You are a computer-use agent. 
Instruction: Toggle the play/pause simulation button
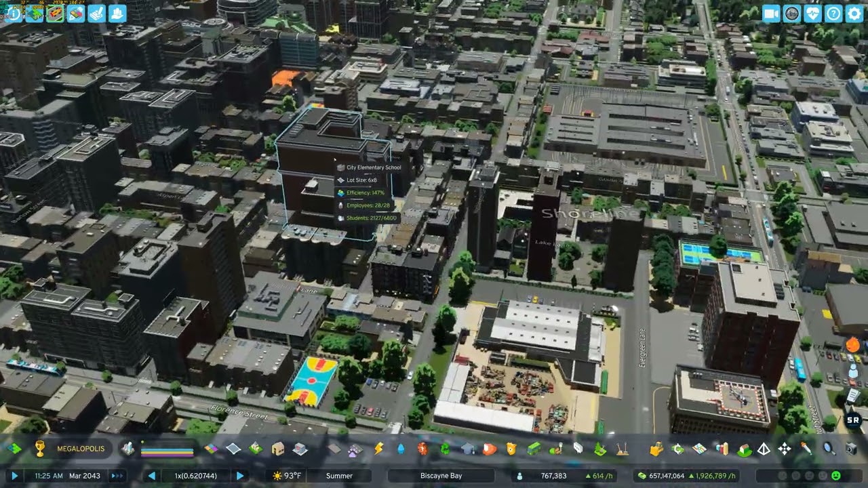tap(15, 476)
